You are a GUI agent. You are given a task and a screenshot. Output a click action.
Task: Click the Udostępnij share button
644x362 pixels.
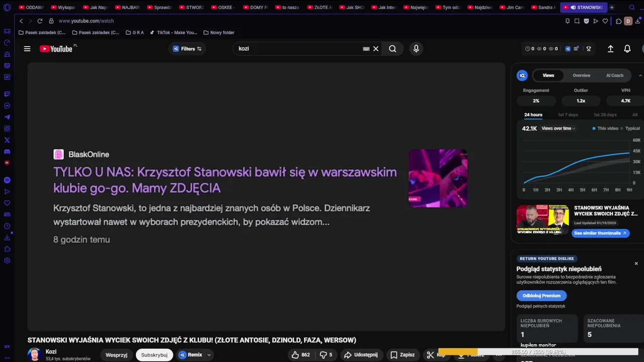click(x=361, y=355)
